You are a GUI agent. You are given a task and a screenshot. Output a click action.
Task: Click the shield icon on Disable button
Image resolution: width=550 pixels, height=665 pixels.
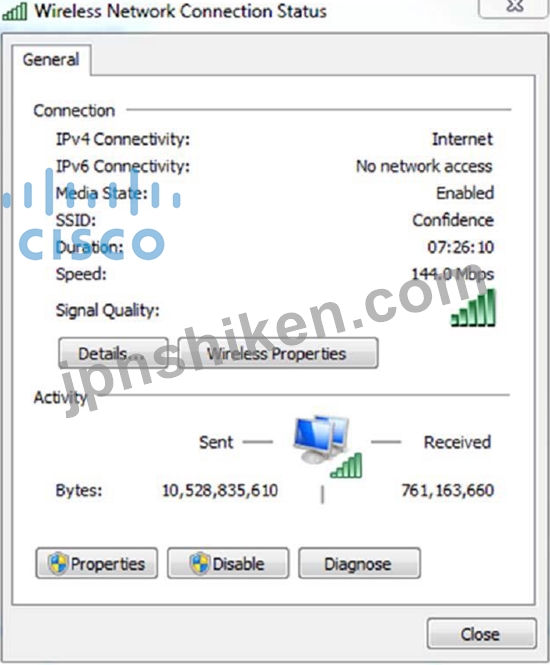tap(199, 564)
